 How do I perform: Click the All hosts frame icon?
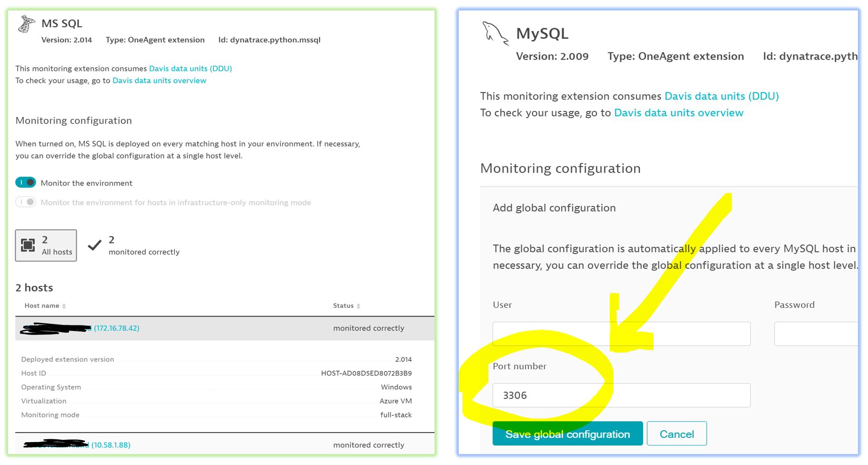tap(28, 245)
